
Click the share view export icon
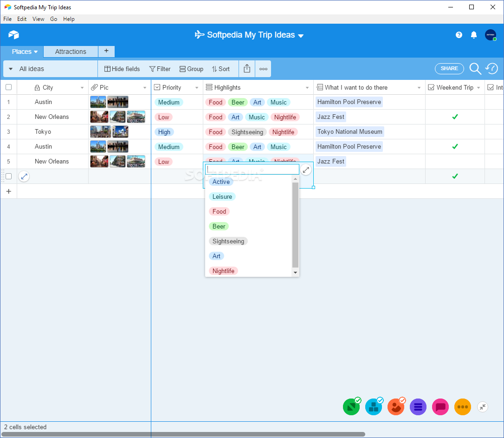click(x=247, y=68)
